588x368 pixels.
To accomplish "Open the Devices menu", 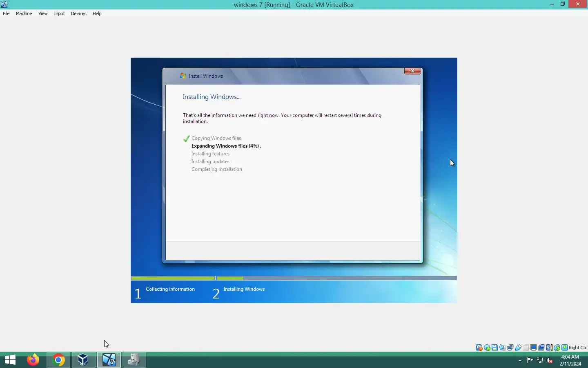I will [78, 13].
